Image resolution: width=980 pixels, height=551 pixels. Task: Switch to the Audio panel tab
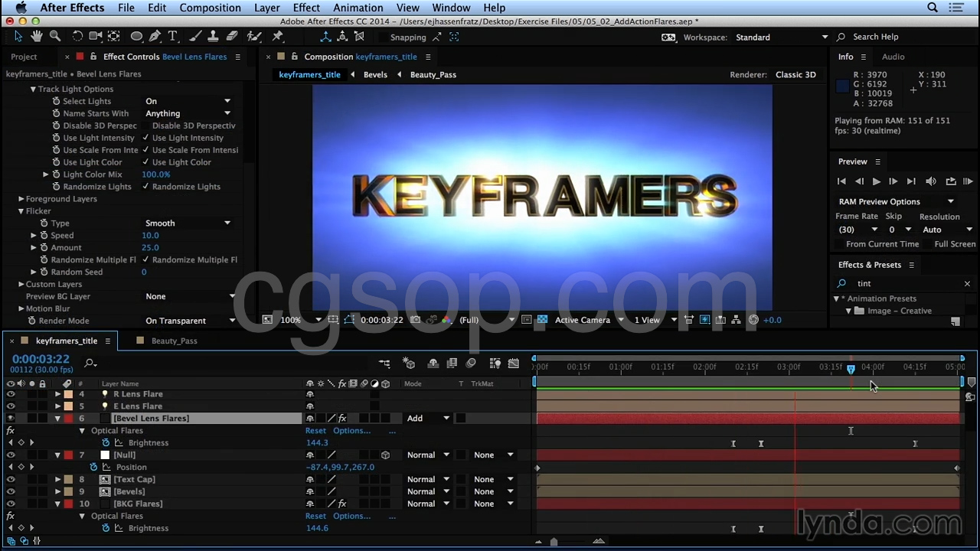(893, 57)
